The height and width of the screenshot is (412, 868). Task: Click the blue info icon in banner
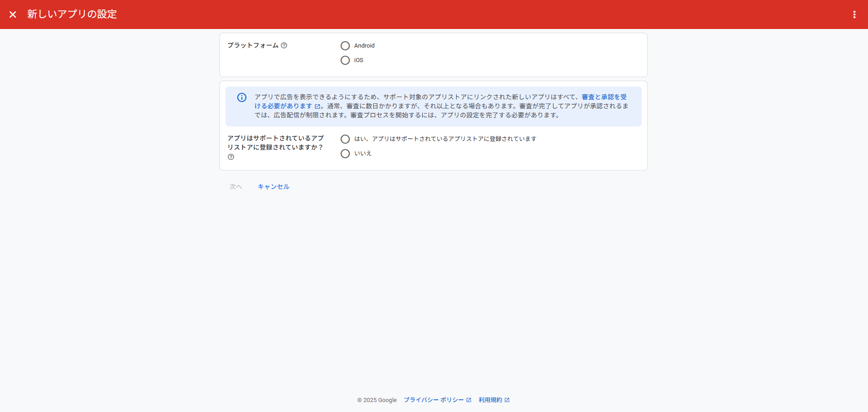[242, 97]
